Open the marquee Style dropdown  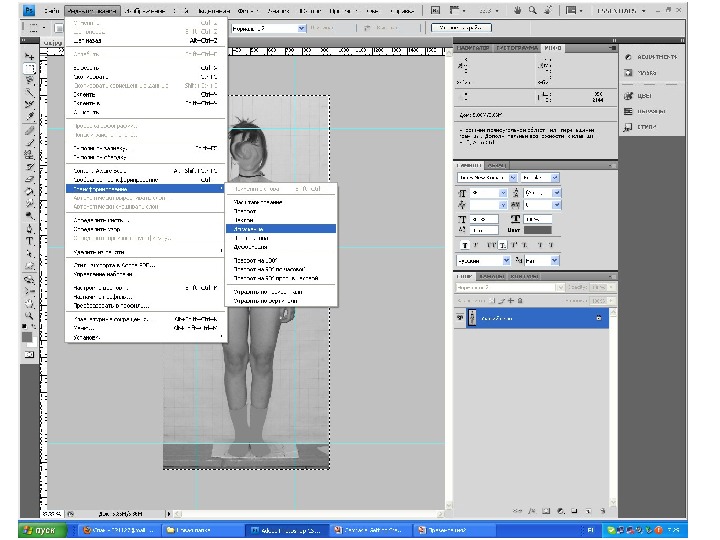click(x=269, y=28)
